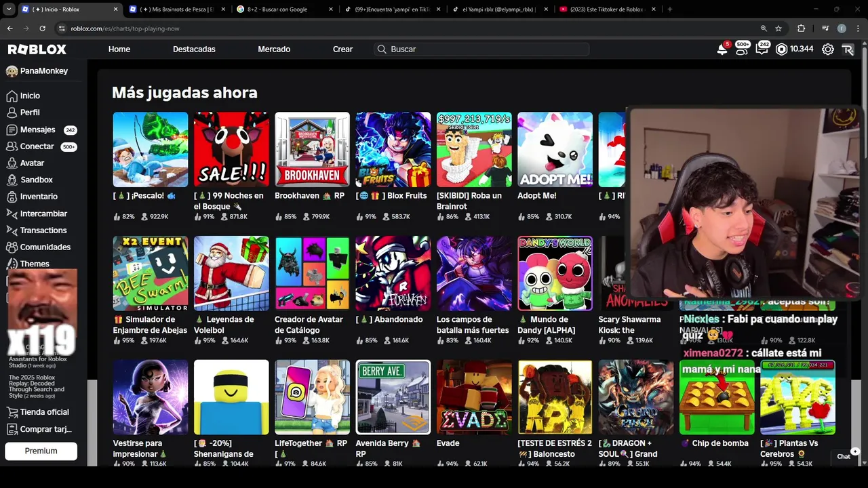Open the Shenanigans game thumbnail
Image resolution: width=868 pixels, height=488 pixels.
(231, 397)
